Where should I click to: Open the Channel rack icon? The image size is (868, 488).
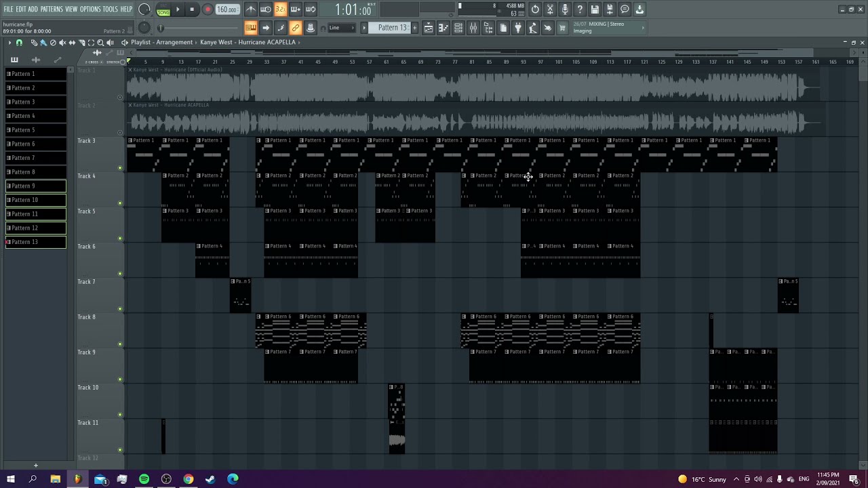pos(458,28)
